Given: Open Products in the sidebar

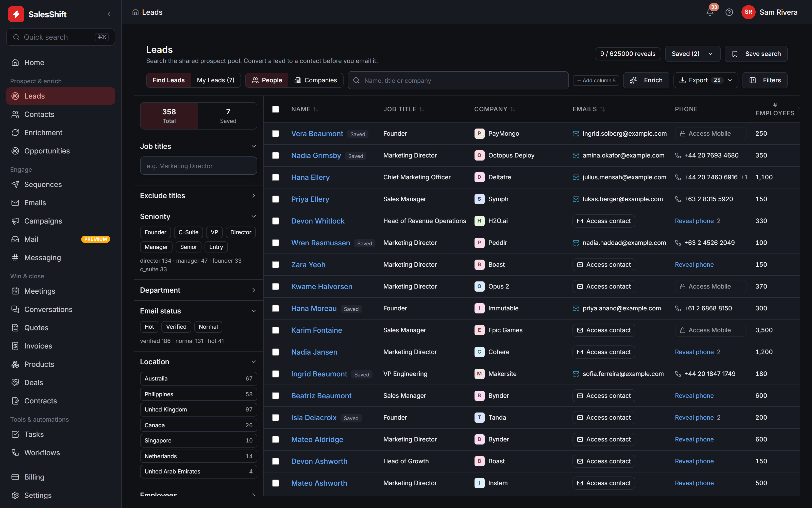Looking at the screenshot, I should pyautogui.click(x=60, y=364).
